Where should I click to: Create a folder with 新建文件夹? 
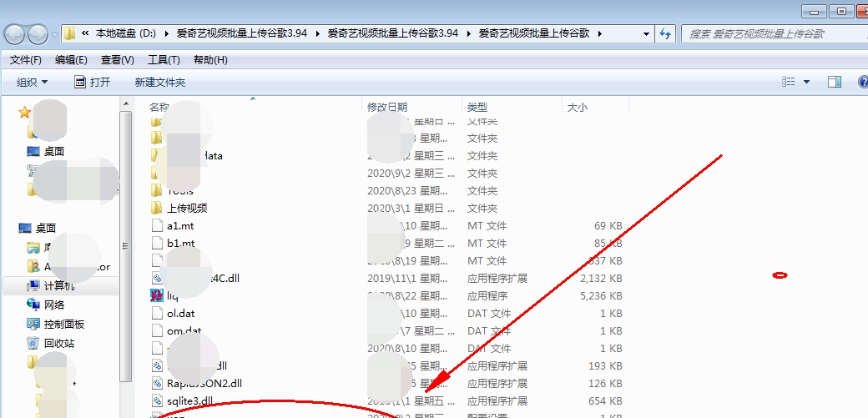click(160, 82)
